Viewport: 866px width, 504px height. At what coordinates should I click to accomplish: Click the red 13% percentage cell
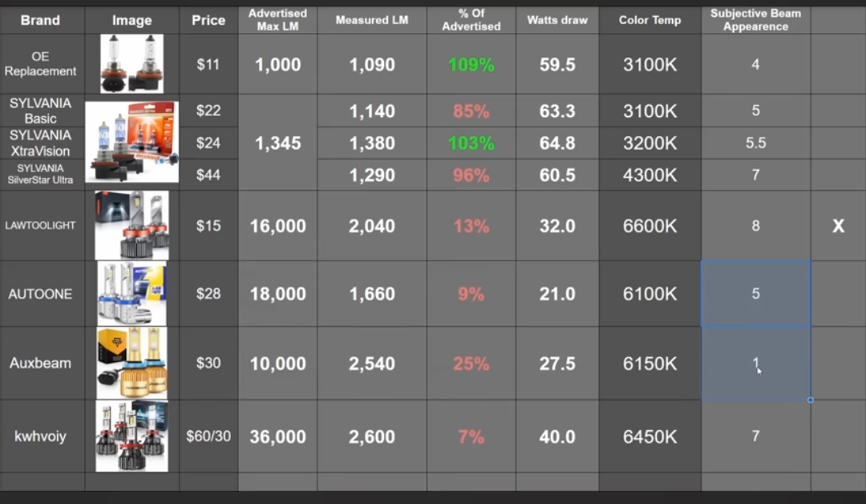click(471, 226)
